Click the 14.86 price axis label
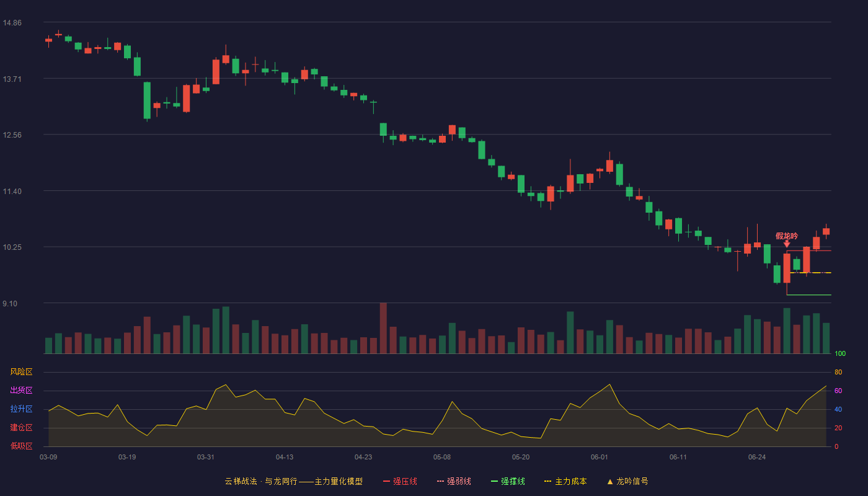Screen dimensions: 868x496 [12, 23]
